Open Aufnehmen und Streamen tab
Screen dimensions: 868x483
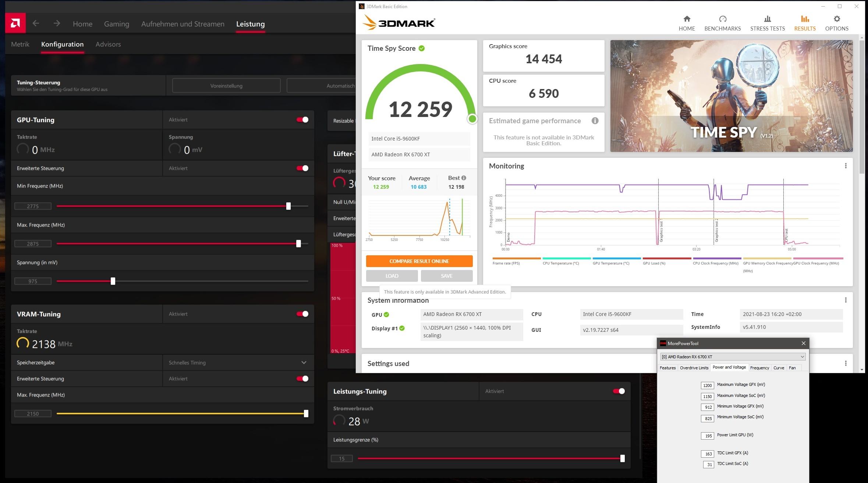click(x=183, y=24)
